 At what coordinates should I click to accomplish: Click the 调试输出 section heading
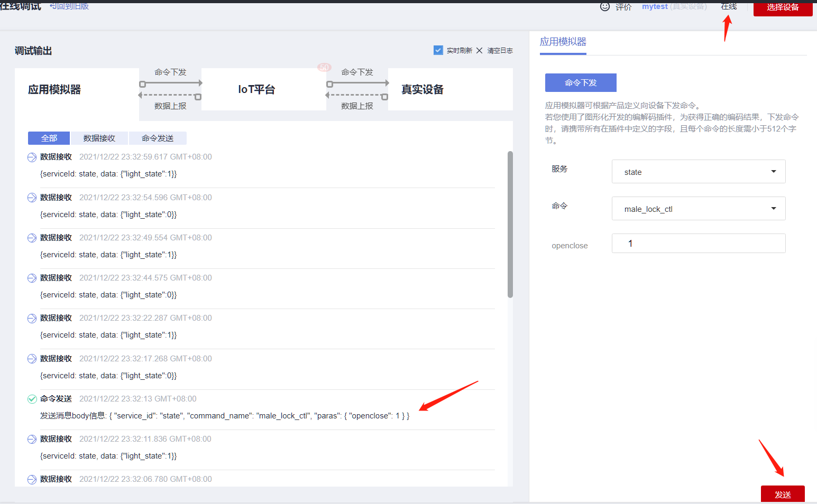[x=33, y=51]
